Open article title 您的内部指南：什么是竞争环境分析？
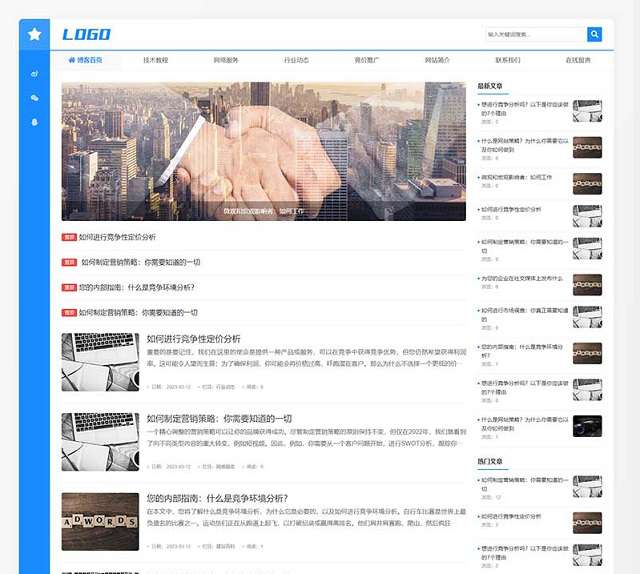Image resolution: width=640 pixels, height=574 pixels. [217, 498]
